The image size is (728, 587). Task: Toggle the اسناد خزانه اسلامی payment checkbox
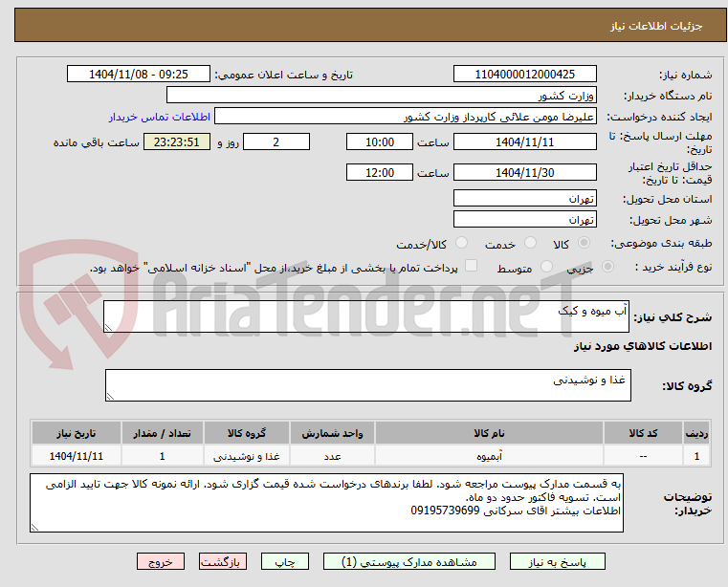[472, 266]
